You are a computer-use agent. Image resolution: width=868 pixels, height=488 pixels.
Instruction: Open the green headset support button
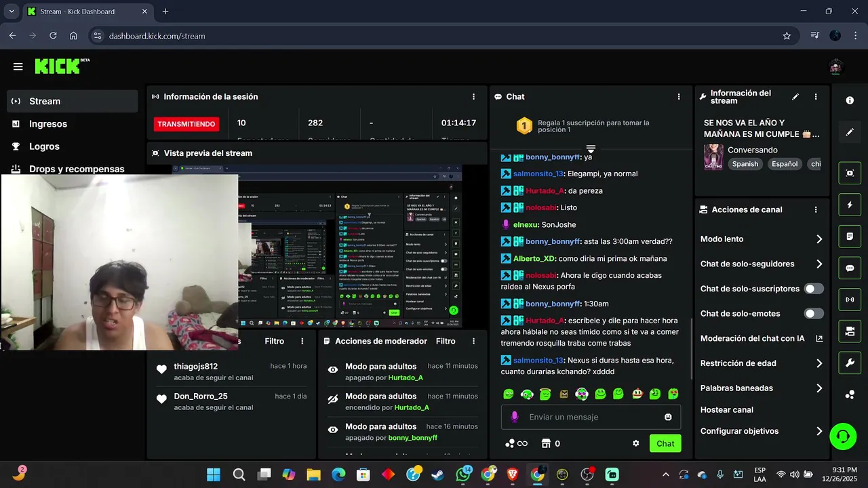point(843,436)
